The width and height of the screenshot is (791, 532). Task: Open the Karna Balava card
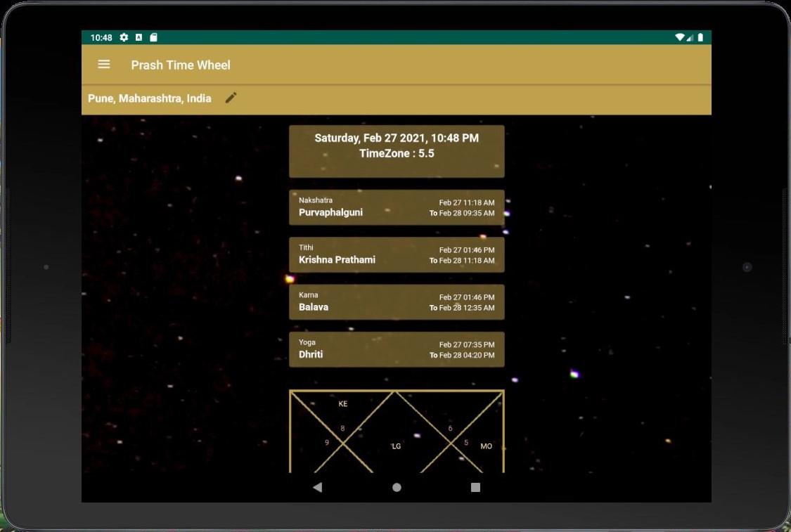(397, 302)
